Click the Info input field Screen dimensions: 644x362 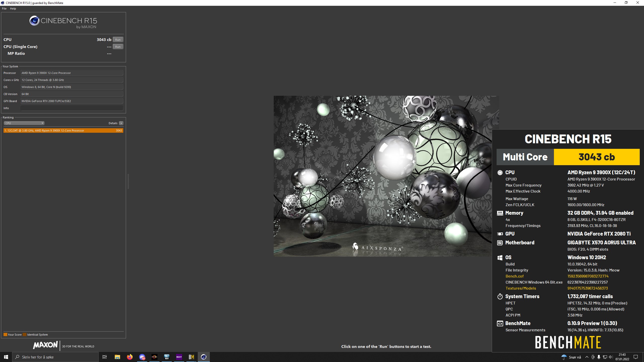coord(72,108)
